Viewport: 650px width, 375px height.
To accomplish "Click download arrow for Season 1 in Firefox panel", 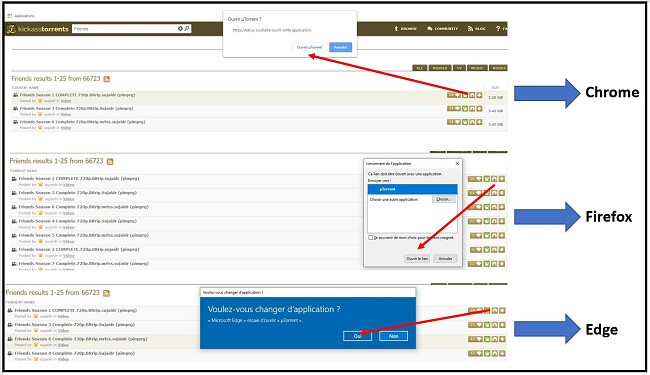I will click(502, 179).
